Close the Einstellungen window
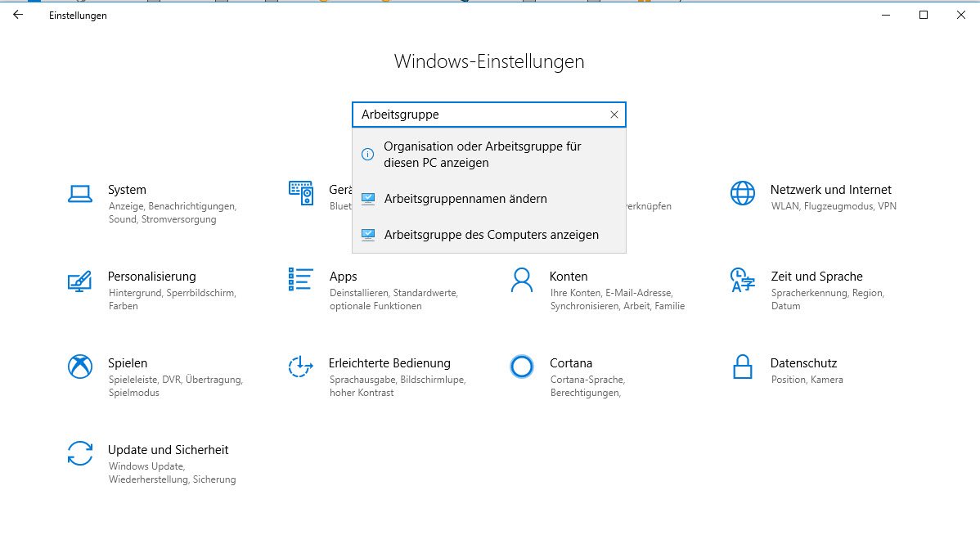 click(x=960, y=15)
